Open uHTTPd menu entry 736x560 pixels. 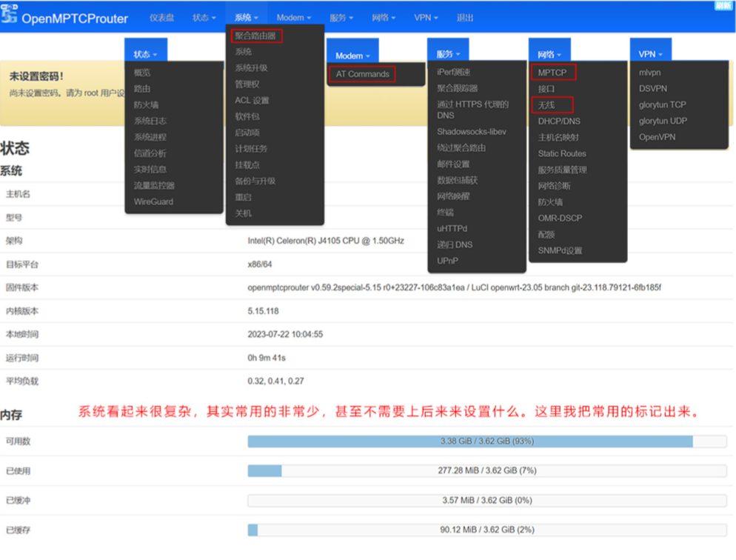(x=452, y=229)
